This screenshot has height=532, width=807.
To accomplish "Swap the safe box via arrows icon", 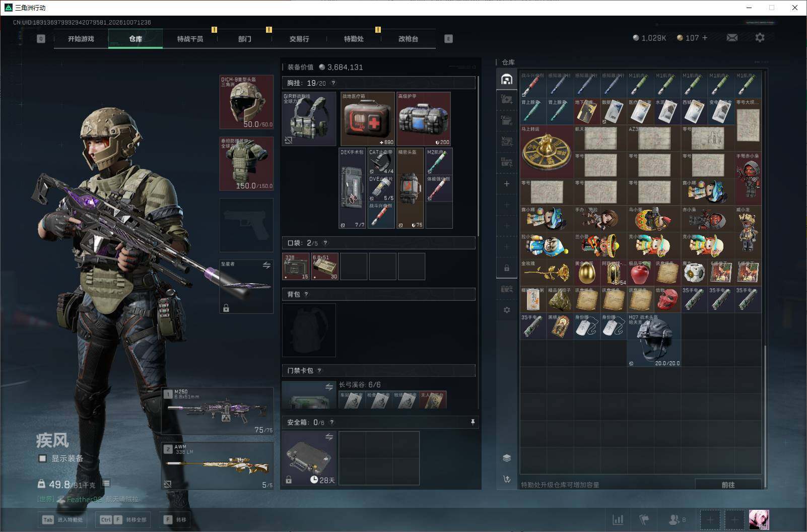I will [x=329, y=437].
